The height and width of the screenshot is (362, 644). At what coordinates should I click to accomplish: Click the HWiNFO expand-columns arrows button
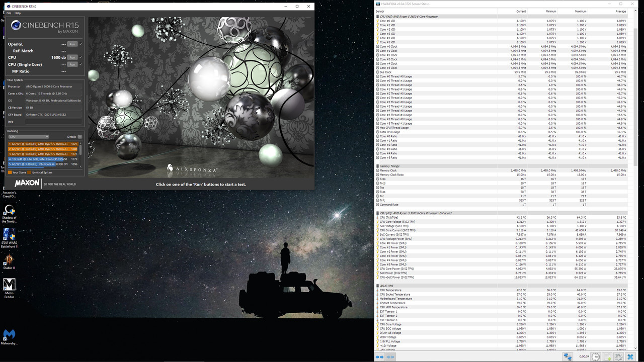380,356
